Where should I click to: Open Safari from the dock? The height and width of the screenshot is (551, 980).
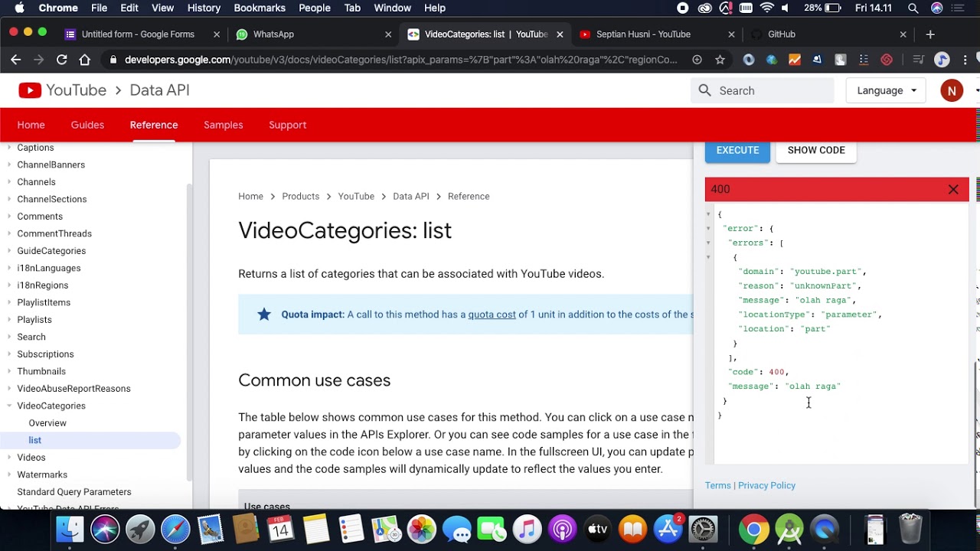tap(175, 529)
